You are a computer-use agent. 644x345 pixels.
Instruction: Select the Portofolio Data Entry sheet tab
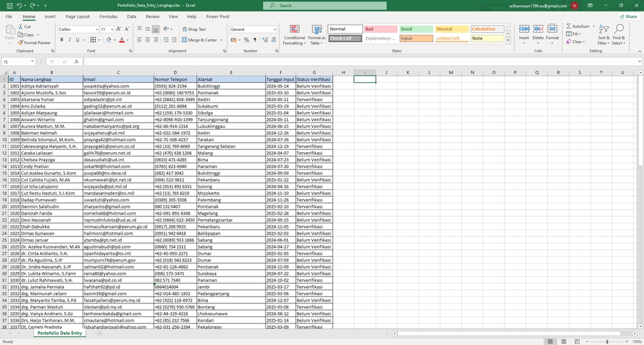(x=60, y=333)
